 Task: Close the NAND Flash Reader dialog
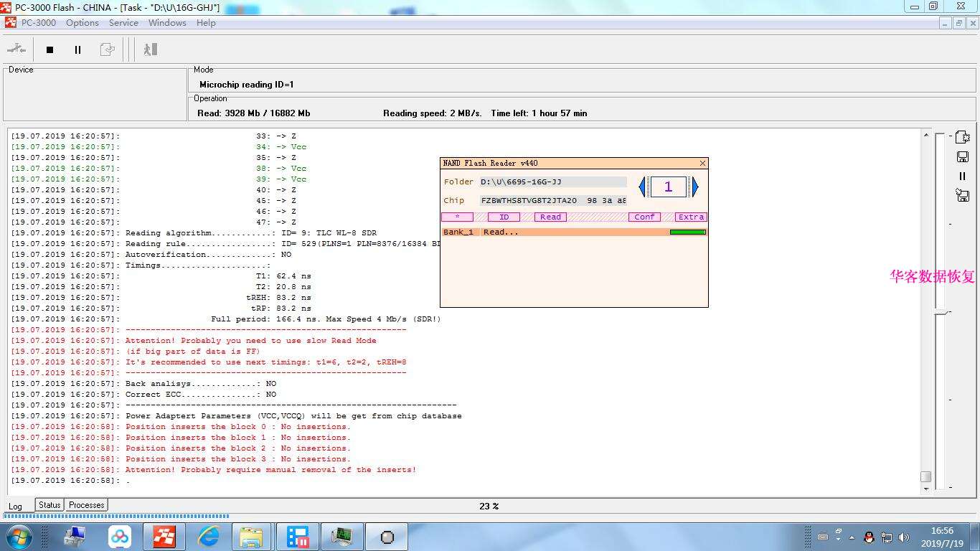[702, 163]
